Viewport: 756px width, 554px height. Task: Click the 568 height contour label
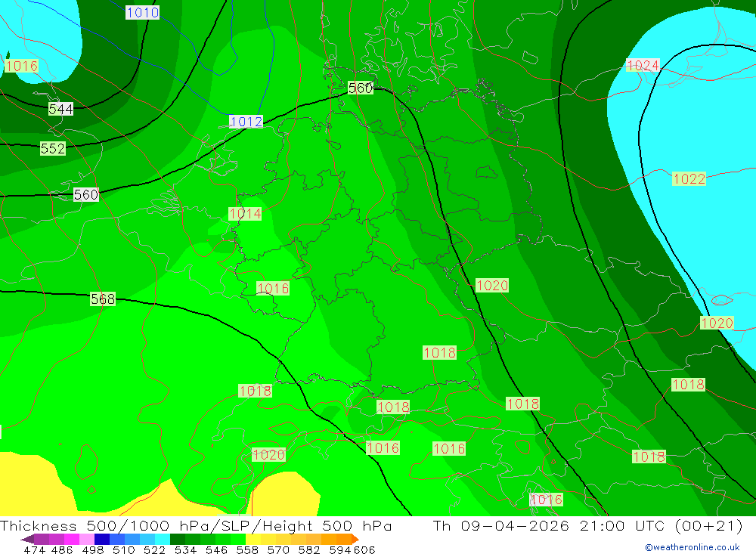(103, 299)
